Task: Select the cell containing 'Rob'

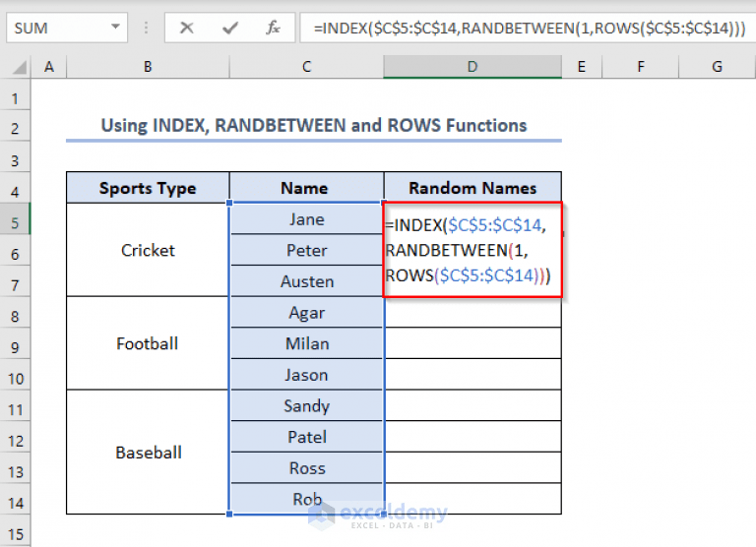Action: pos(307,499)
